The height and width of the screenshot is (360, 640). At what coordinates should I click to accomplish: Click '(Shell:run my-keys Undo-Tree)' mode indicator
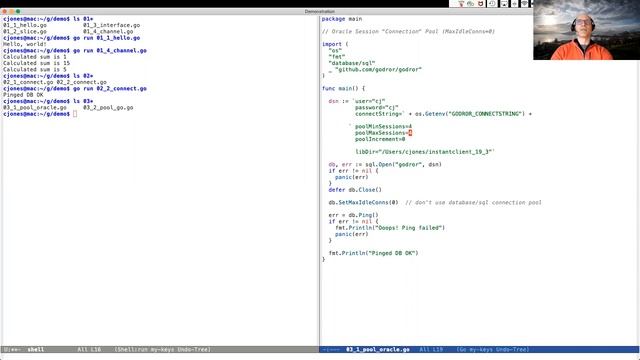(162, 349)
